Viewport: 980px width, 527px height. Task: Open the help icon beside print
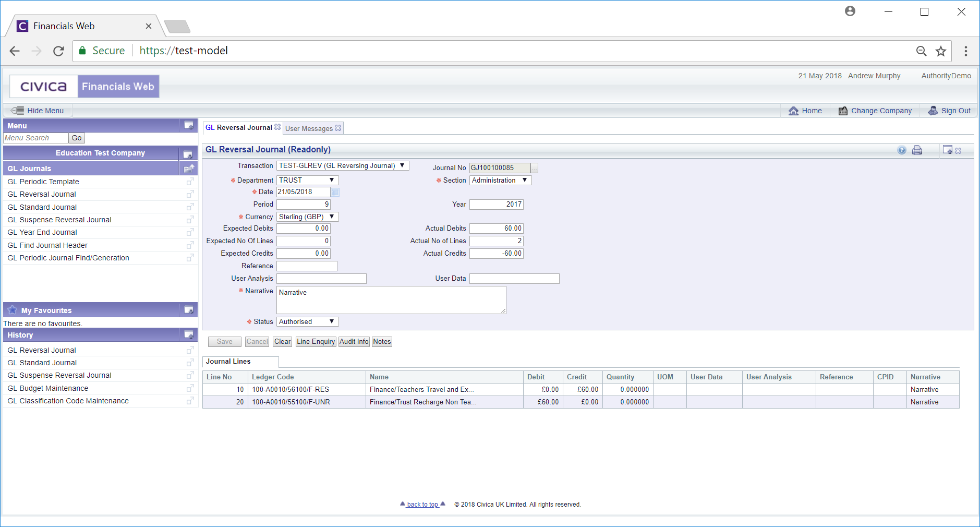pos(902,150)
